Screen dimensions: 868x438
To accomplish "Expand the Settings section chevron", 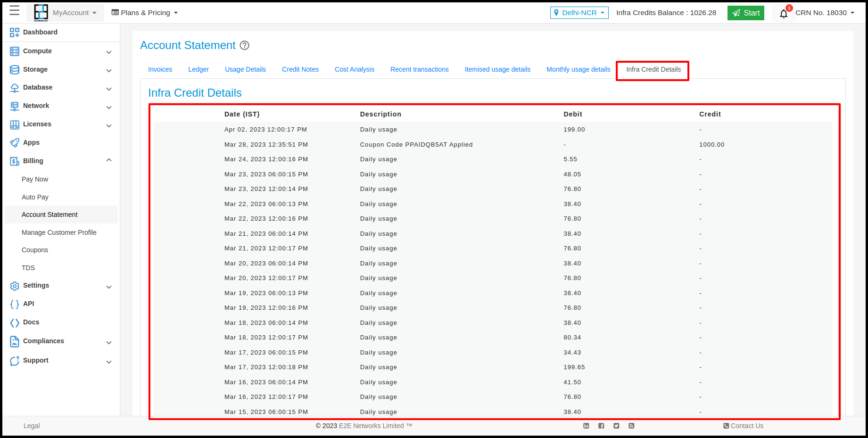I will pos(109,287).
